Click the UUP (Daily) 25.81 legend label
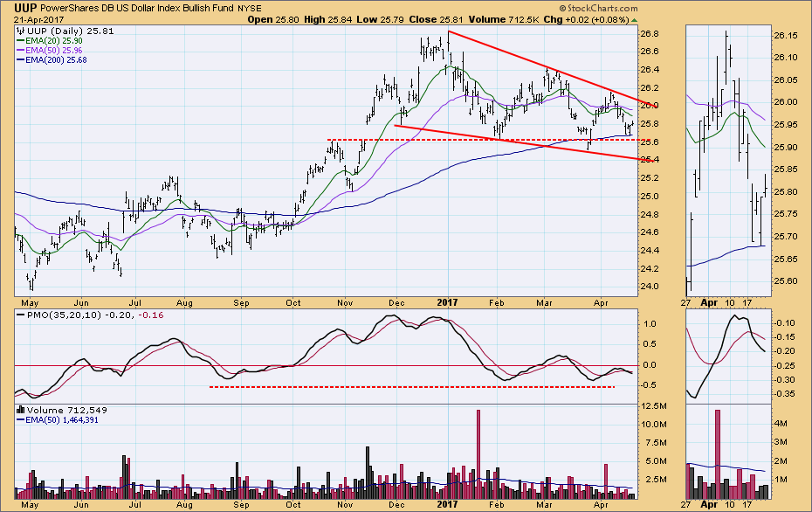Viewport: 812px width, 512px height. [x=71, y=31]
